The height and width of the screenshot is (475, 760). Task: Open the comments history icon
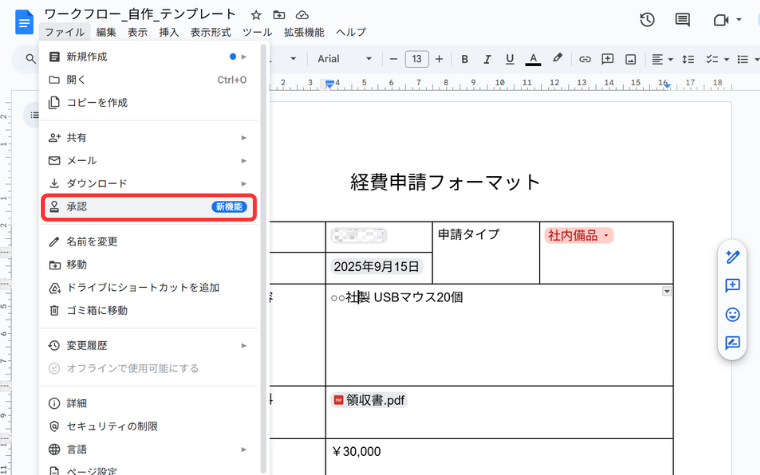[x=682, y=20]
